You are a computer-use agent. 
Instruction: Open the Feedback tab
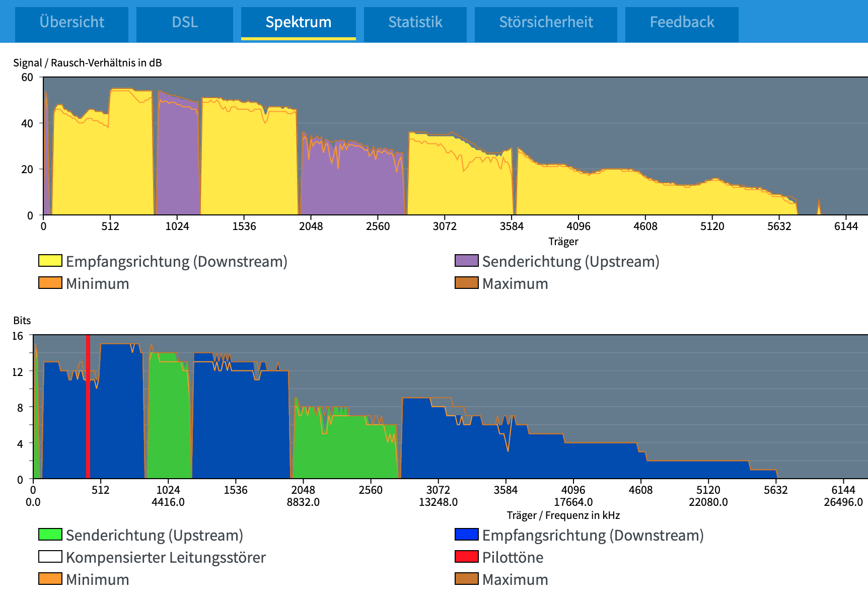(x=682, y=23)
